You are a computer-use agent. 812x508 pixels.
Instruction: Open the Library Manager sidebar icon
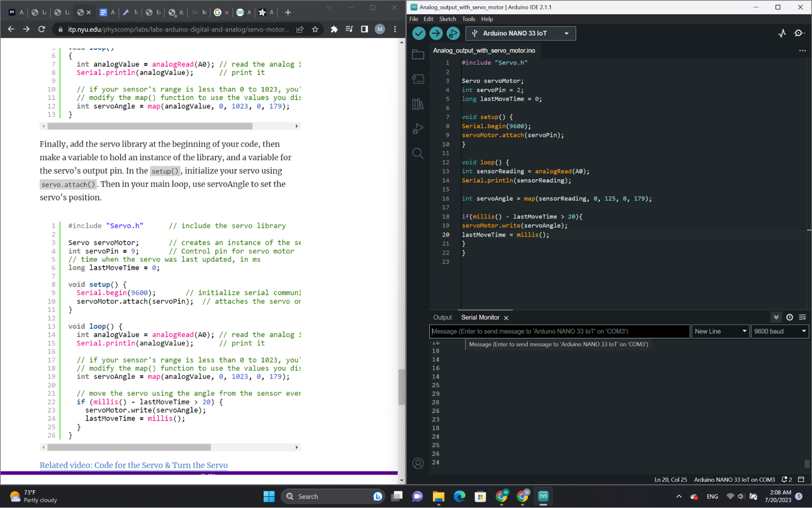(418, 104)
